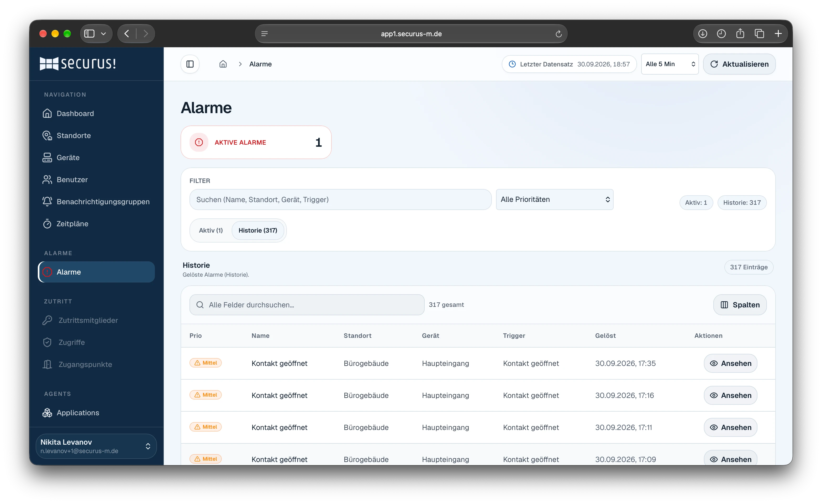The image size is (822, 504).
Task: Click the Aktualisieren button
Action: click(739, 64)
